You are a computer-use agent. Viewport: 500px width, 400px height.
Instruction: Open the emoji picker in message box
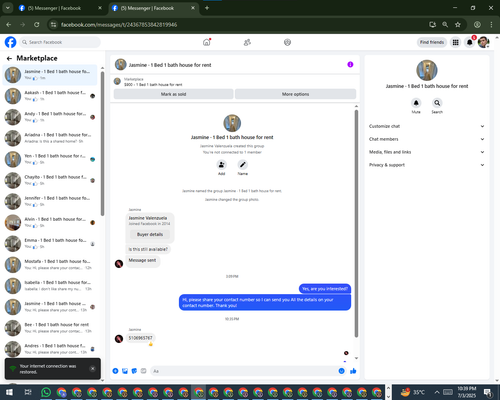pyautogui.click(x=341, y=371)
